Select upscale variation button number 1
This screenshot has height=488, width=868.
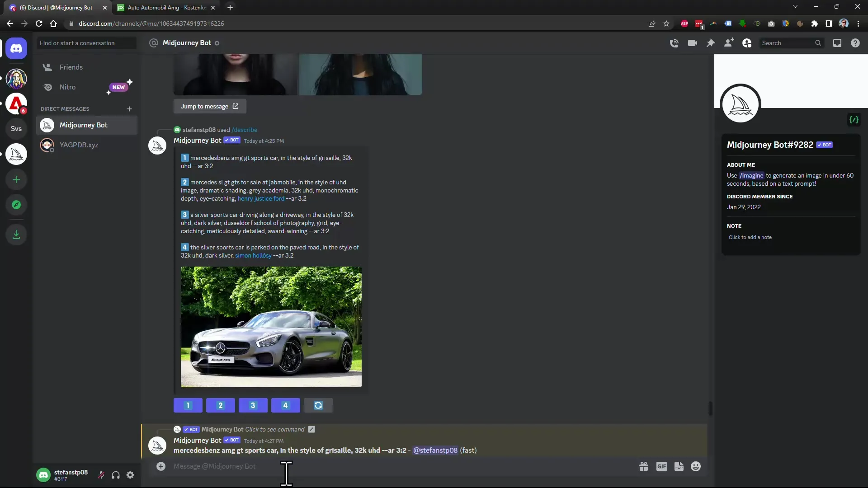click(x=188, y=405)
